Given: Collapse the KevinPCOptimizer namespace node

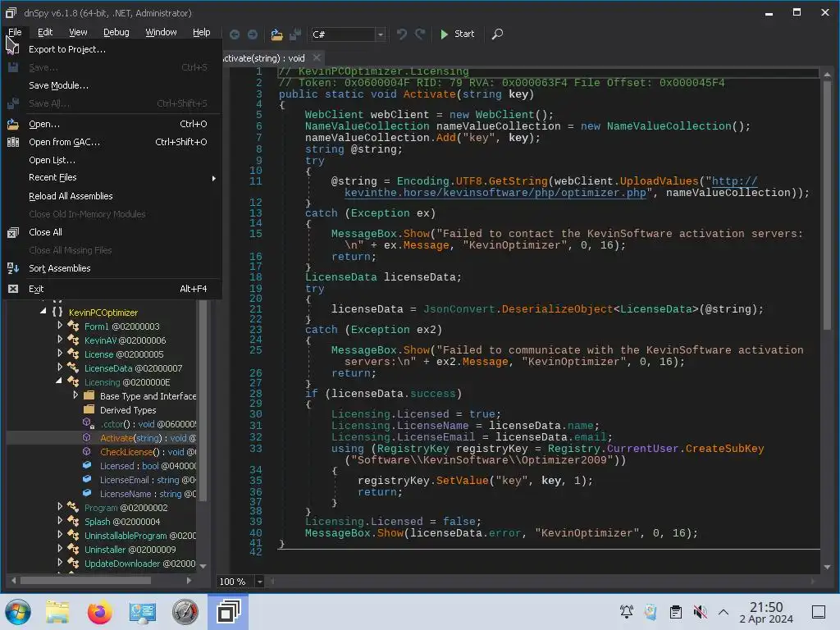Looking at the screenshot, I should 43,311.
